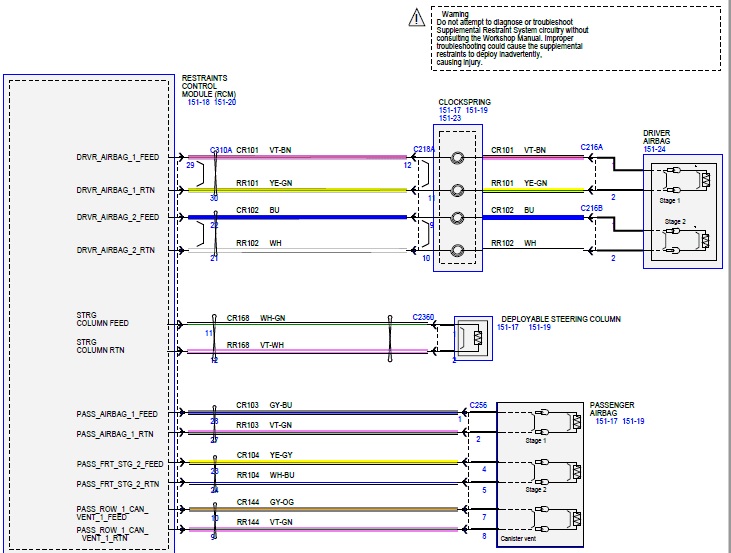Click the RR144 VT-GN wire label

tap(264, 522)
